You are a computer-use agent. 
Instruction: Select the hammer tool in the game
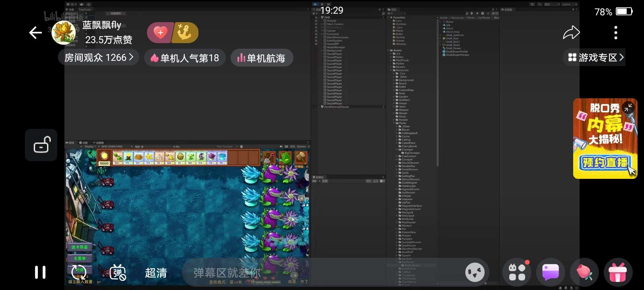(x=301, y=157)
